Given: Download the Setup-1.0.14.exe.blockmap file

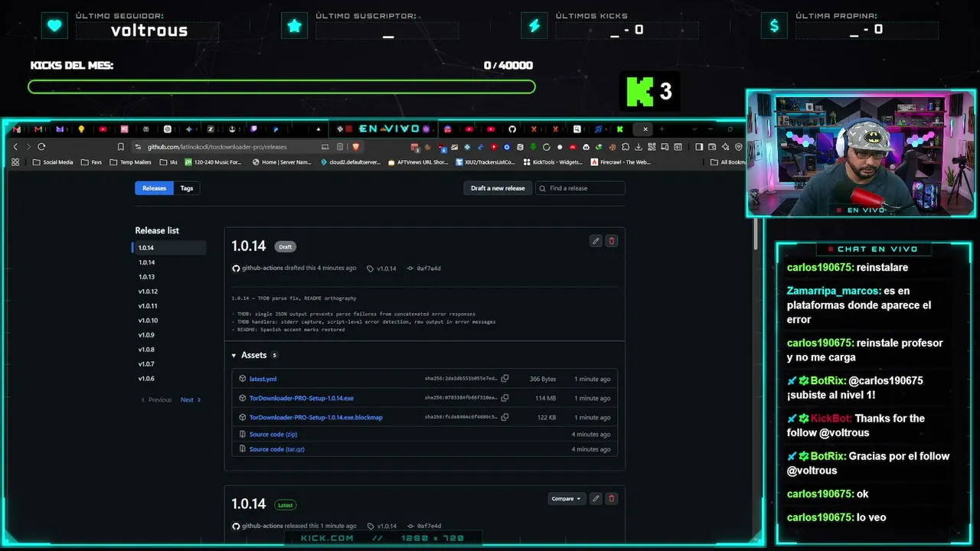Looking at the screenshot, I should (x=315, y=417).
